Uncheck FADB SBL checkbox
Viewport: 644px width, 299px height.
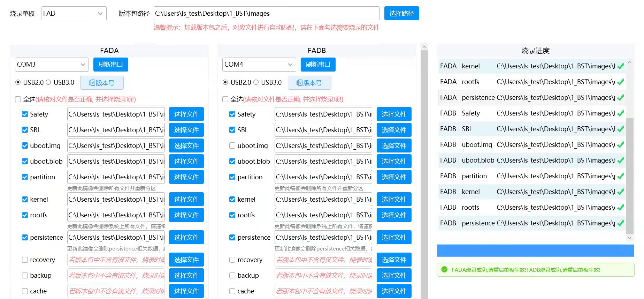[232, 130]
